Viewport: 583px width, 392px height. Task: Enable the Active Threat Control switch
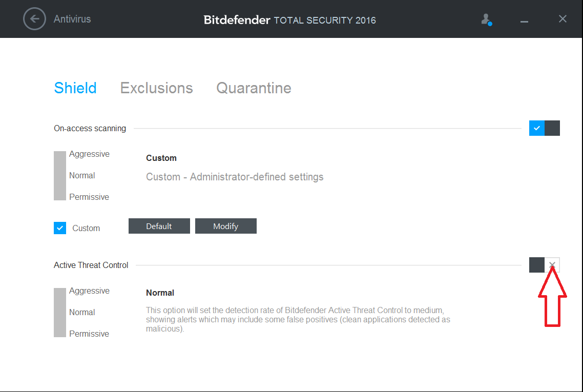[x=545, y=265]
